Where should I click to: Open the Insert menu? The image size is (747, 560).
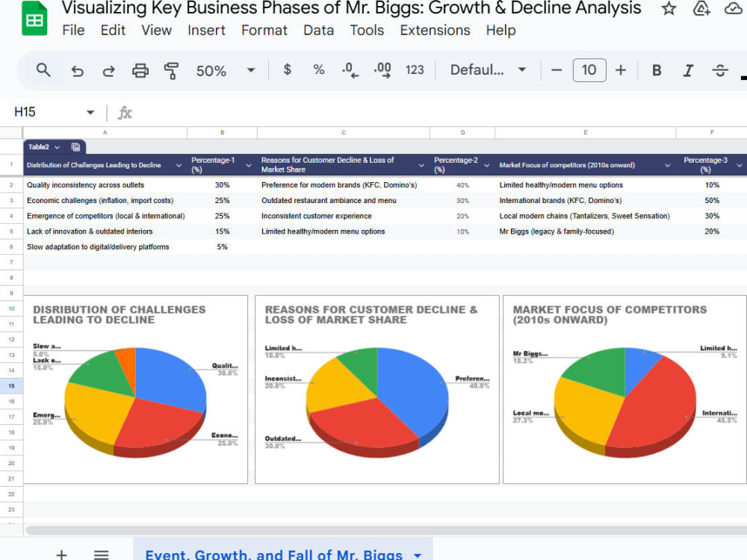coord(206,30)
